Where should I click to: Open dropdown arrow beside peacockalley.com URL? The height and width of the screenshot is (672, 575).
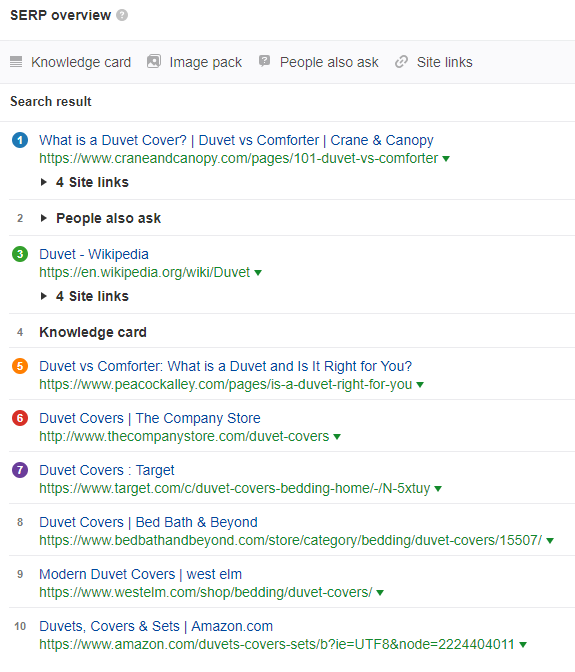[x=420, y=385]
